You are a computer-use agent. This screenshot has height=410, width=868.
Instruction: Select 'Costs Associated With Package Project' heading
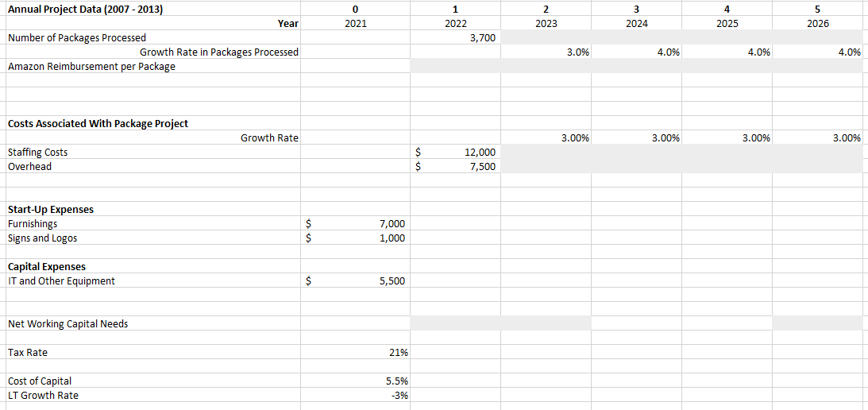click(98, 123)
